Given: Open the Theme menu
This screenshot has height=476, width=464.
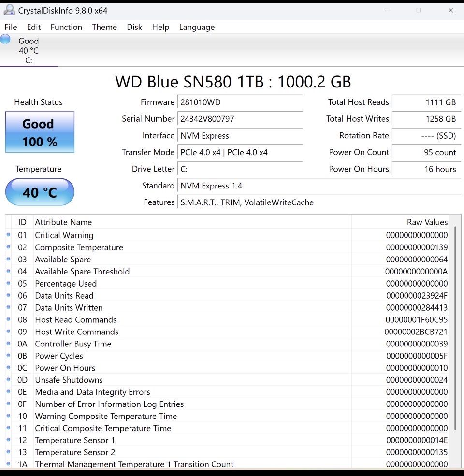Looking at the screenshot, I should pyautogui.click(x=104, y=27).
